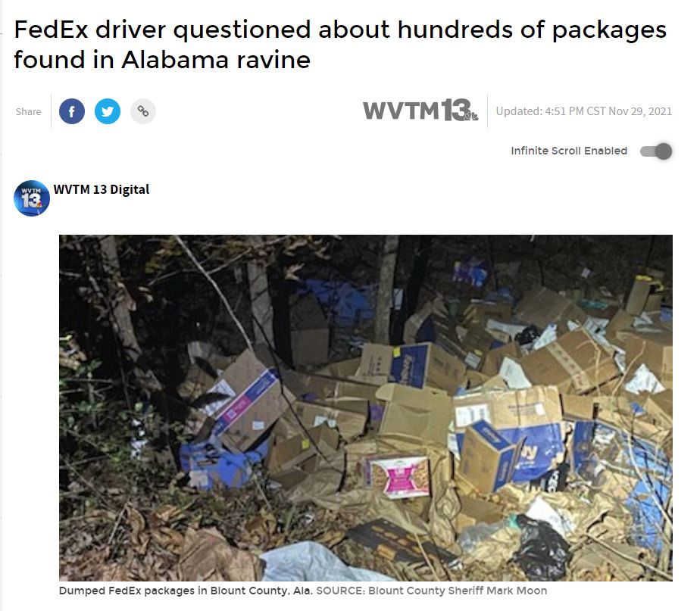Click the Share label text
This screenshot has height=611, width=700.
click(29, 111)
